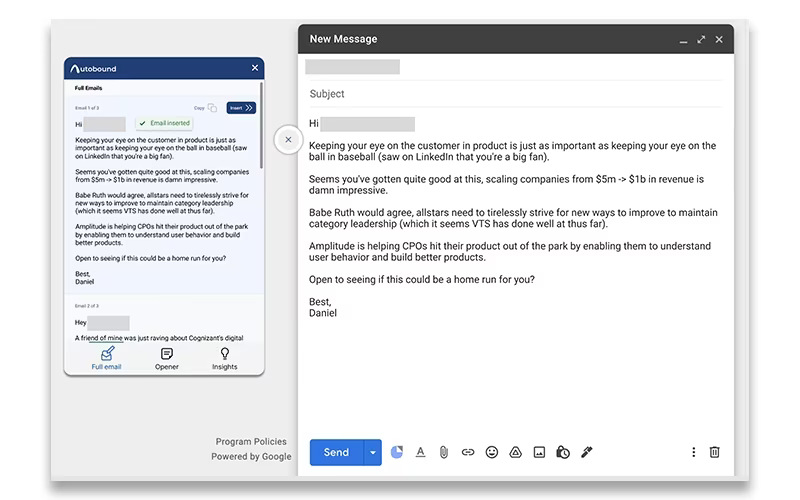Switch to the Insights tab
The width and height of the screenshot is (800, 500).
(x=224, y=358)
